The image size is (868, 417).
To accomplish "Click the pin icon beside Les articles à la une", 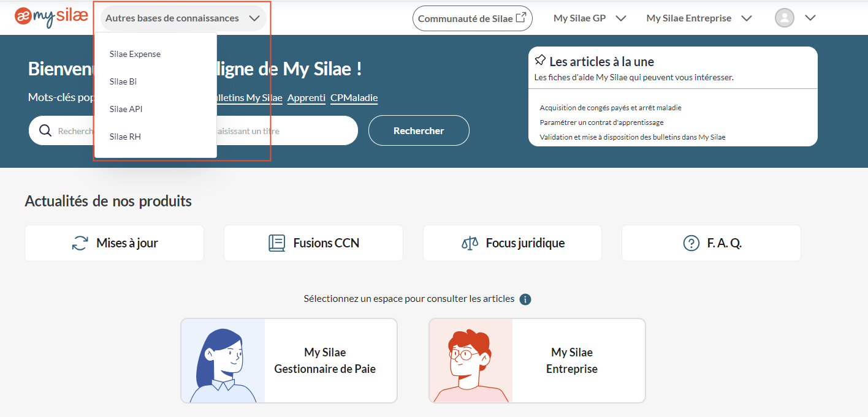I will coord(541,59).
